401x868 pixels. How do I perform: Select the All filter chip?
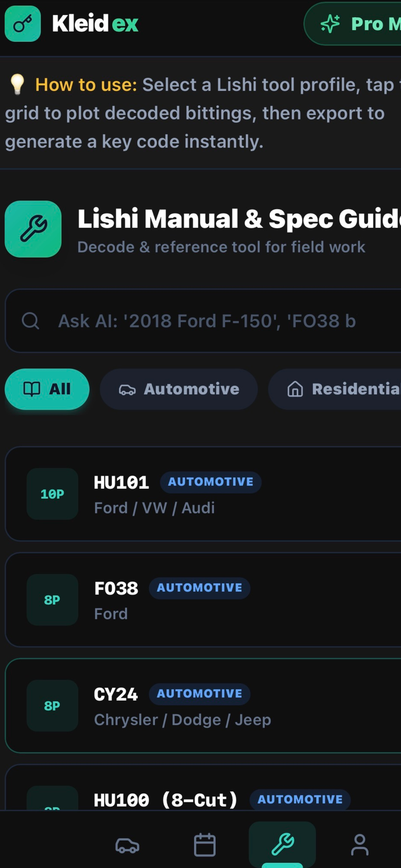(47, 389)
